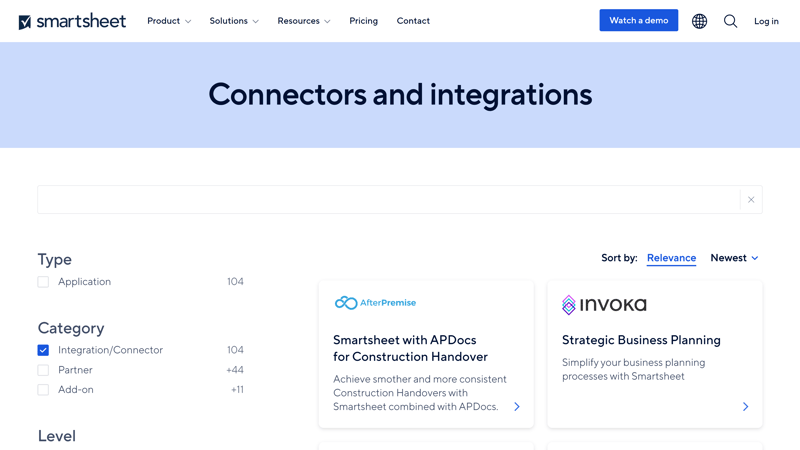Check the Application type checkbox
Image resolution: width=800 pixels, height=450 pixels.
tap(43, 282)
